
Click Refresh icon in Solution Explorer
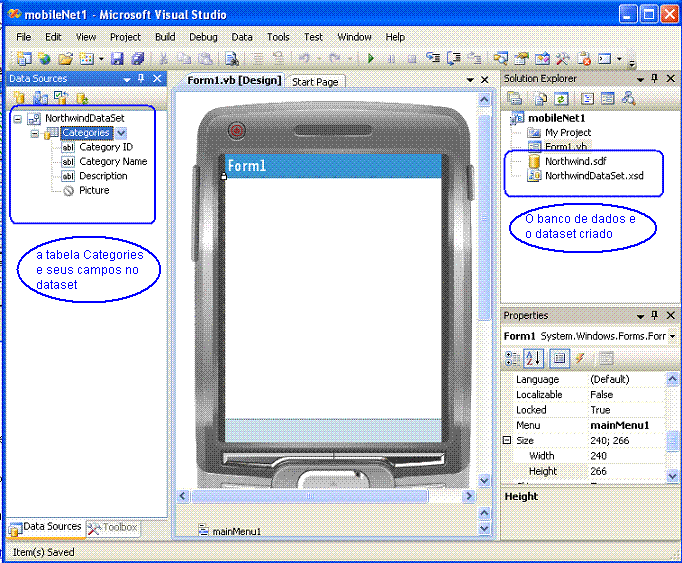pos(561,99)
